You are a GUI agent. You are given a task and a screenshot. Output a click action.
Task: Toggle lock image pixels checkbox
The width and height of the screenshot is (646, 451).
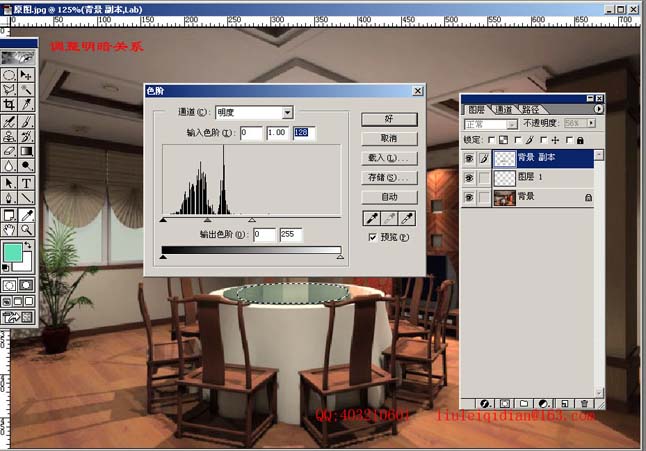click(x=518, y=140)
